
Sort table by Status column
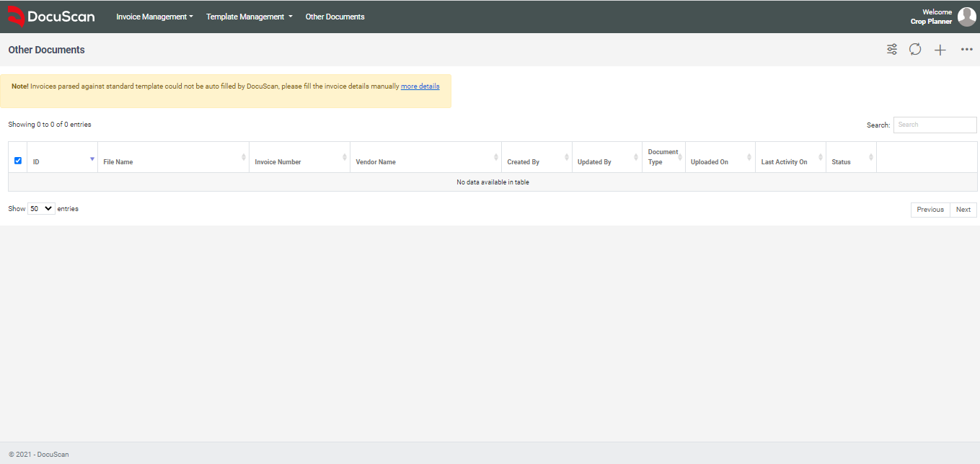[x=841, y=162]
